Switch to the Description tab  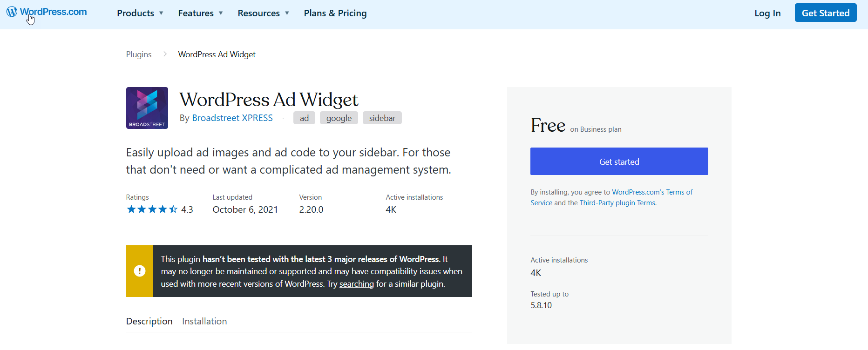tap(149, 322)
